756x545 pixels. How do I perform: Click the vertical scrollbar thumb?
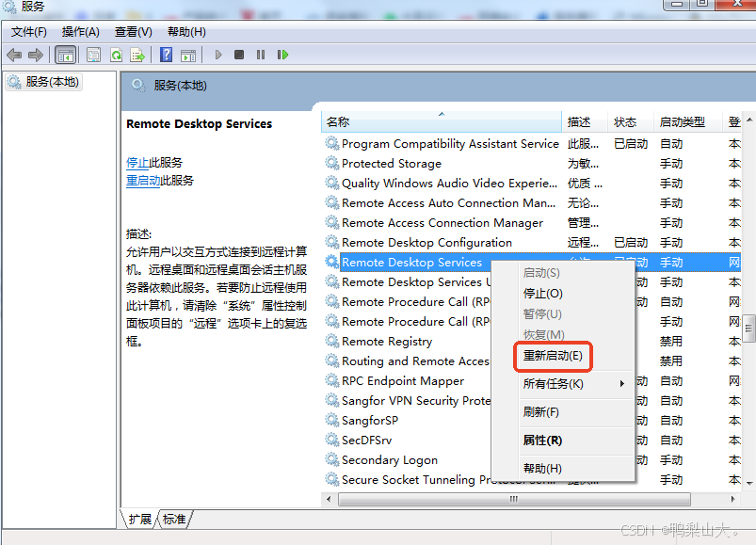pyautogui.click(x=748, y=329)
